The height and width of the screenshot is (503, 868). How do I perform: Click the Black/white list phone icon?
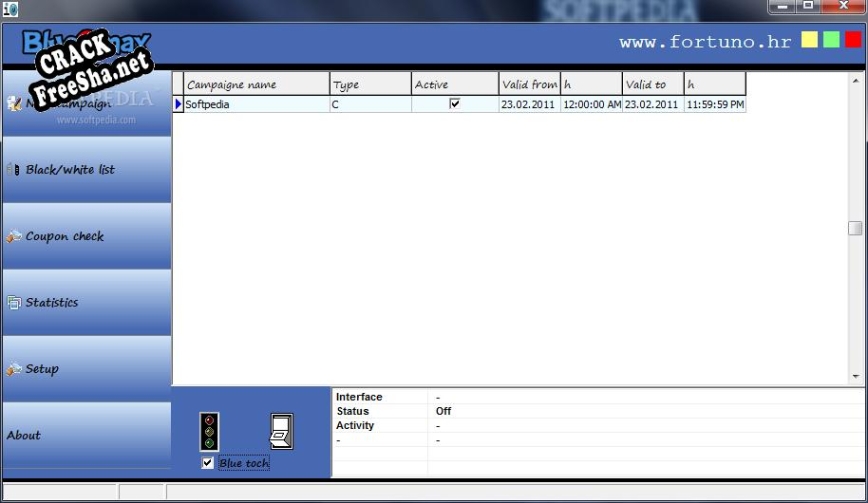pyautogui.click(x=14, y=170)
